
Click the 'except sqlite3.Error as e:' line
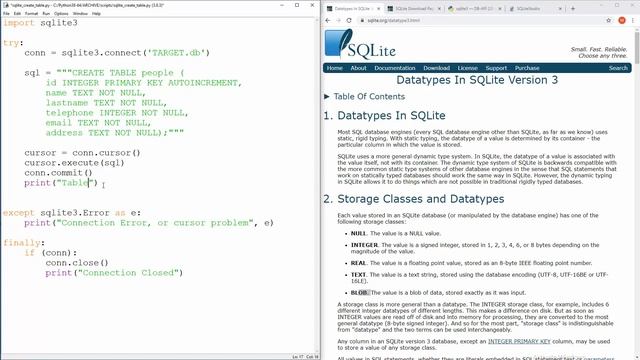pyautogui.click(x=72, y=213)
